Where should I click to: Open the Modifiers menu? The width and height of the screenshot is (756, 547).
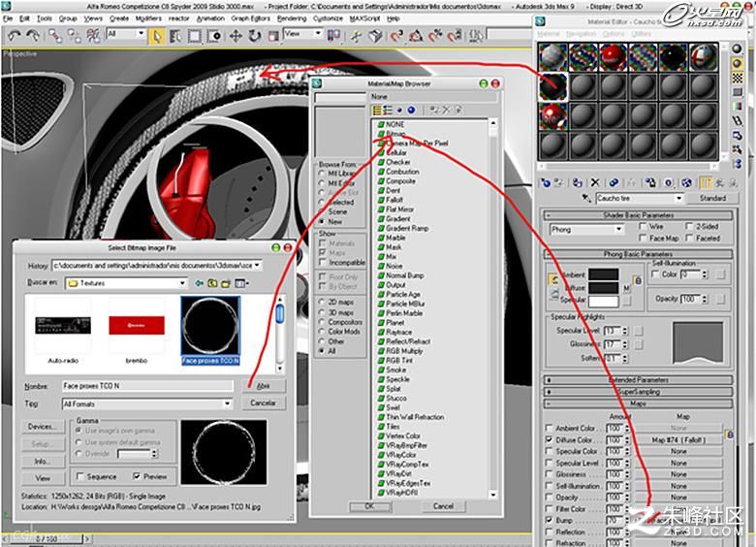click(x=148, y=18)
